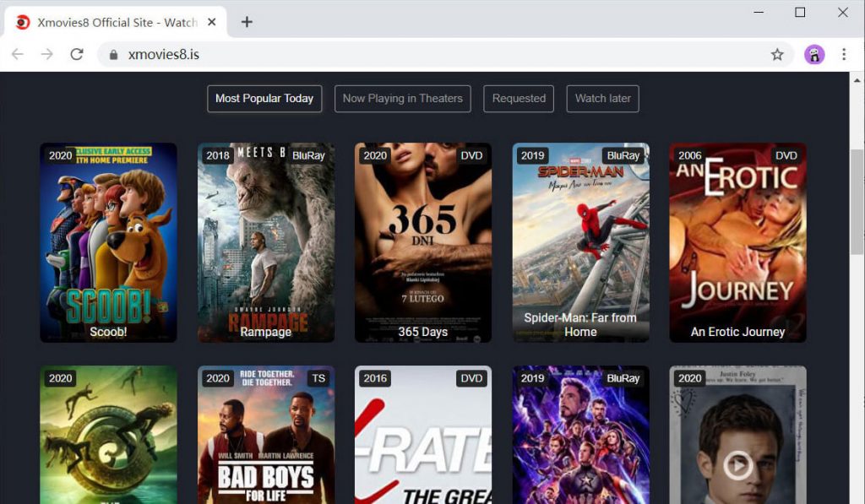The image size is (865, 504).
Task: Bookmark this page with the star icon
Action: pos(777,54)
